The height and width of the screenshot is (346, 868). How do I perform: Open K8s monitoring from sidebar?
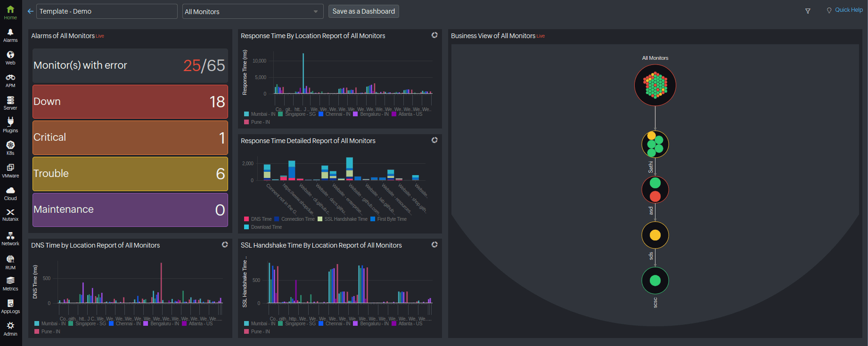click(x=10, y=148)
